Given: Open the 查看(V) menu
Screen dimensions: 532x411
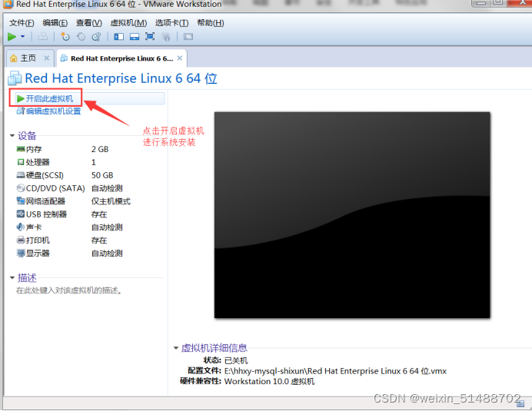Looking at the screenshot, I should coord(89,23).
